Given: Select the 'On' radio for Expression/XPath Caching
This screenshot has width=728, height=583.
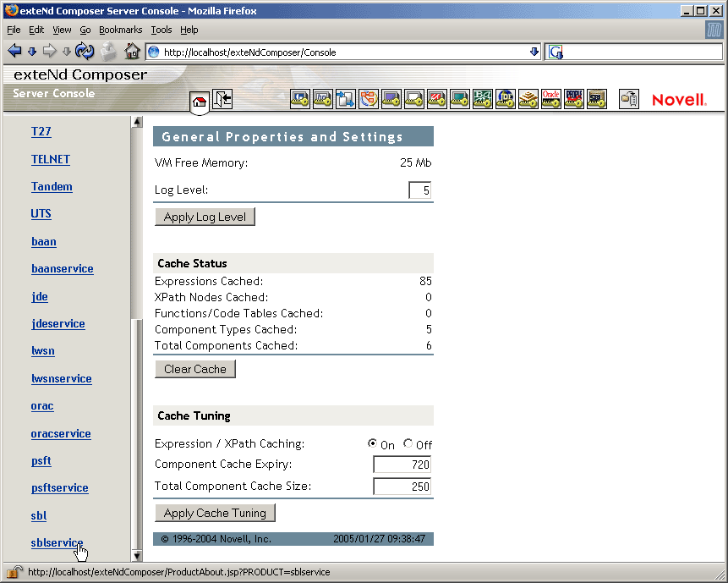Looking at the screenshot, I should tap(372, 443).
